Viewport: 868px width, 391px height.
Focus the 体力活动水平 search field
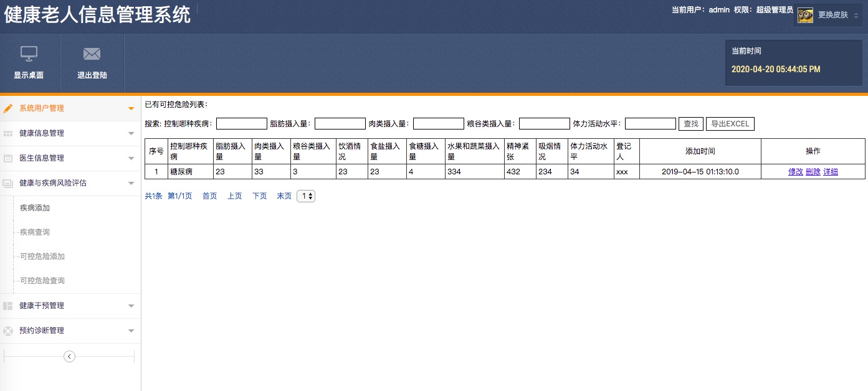coord(651,124)
